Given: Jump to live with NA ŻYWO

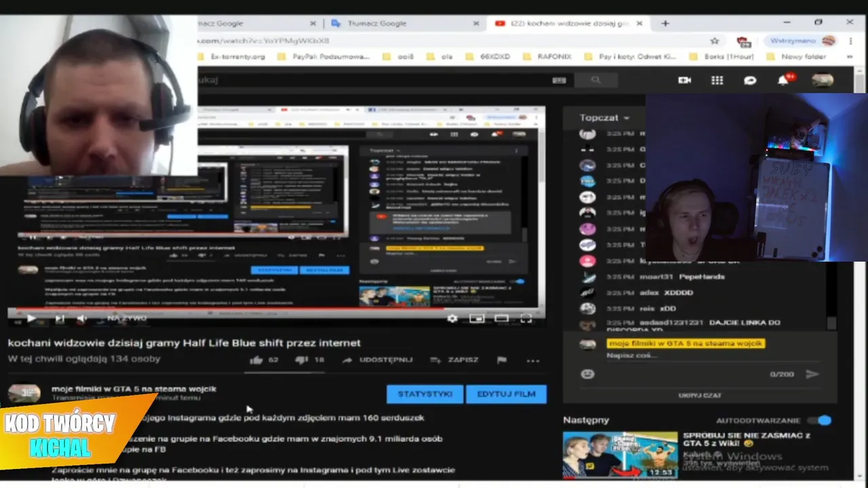Looking at the screenshot, I should coord(127,318).
